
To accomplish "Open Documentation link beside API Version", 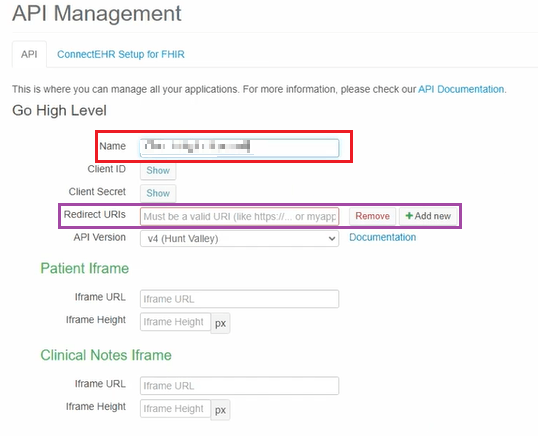I will [383, 237].
